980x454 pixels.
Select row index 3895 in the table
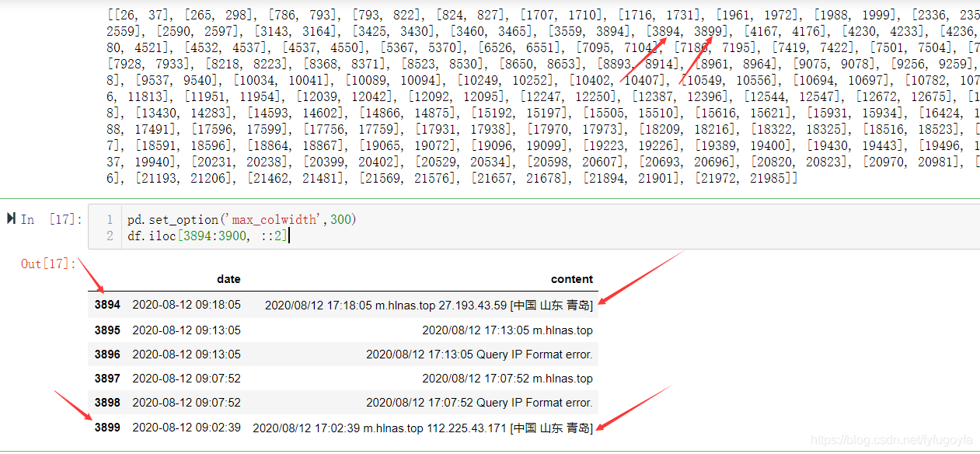click(x=107, y=330)
